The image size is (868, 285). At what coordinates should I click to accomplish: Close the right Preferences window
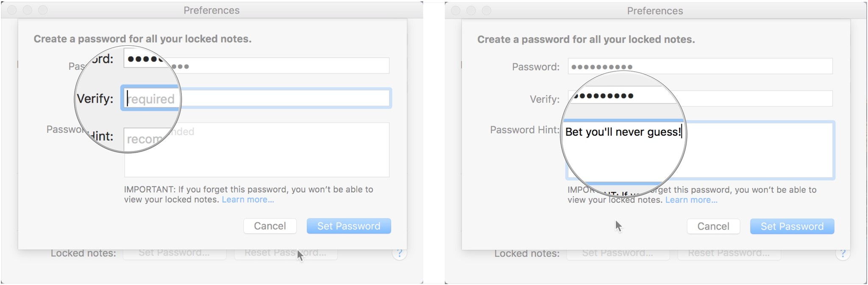click(456, 10)
